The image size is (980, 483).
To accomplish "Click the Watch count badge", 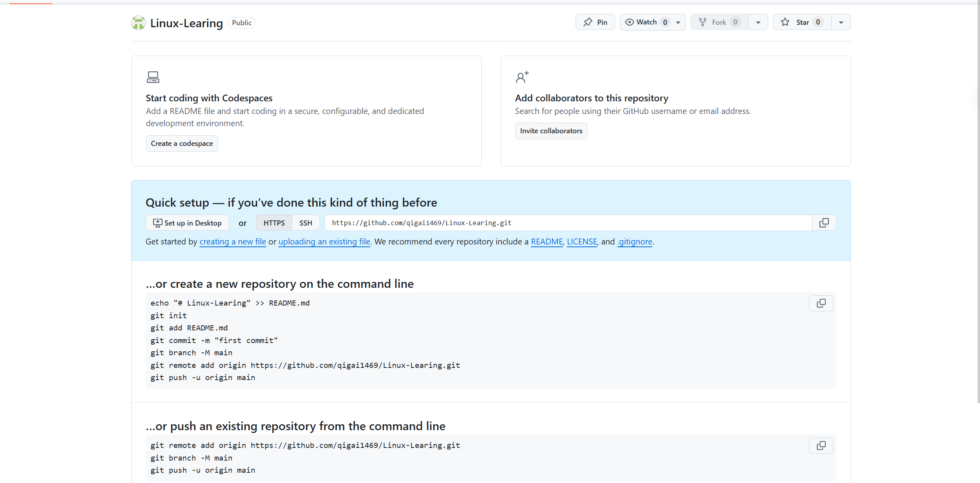I will (665, 22).
